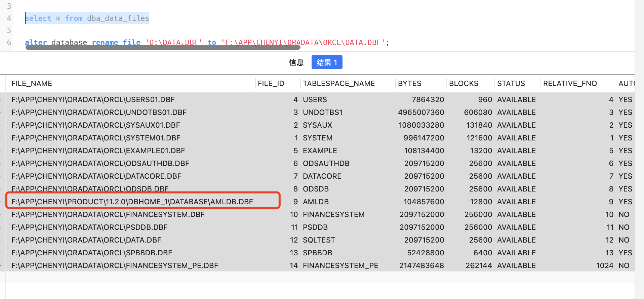Select the 结果 1 tab

pos(327,62)
